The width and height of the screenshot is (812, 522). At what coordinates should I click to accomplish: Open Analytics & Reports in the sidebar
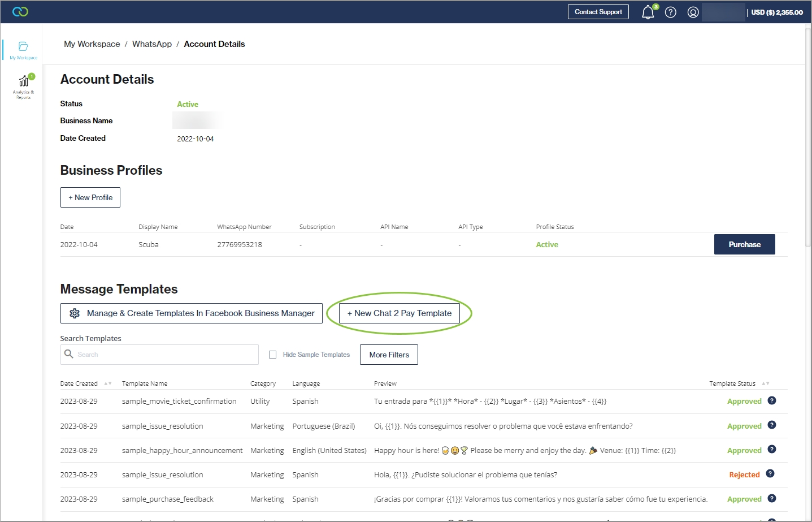(x=23, y=86)
